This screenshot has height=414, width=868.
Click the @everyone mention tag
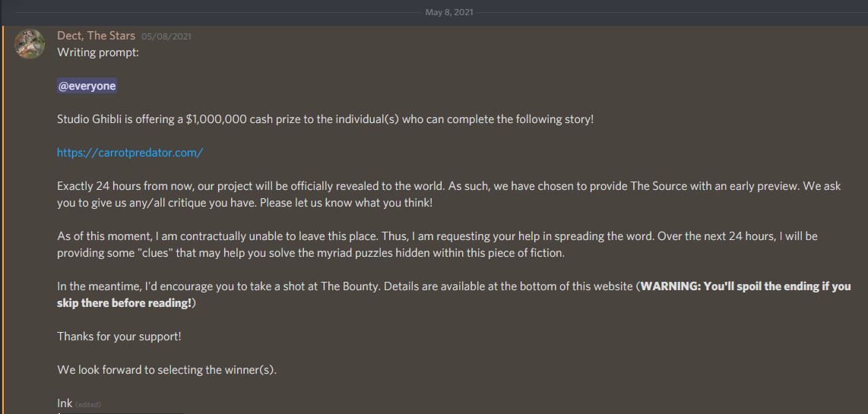(x=87, y=86)
